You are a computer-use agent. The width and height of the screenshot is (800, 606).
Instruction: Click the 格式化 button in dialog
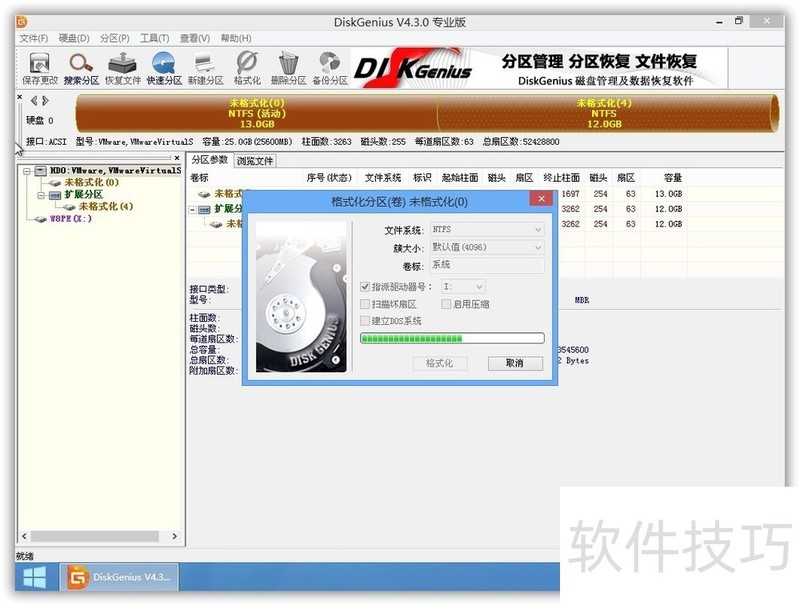(x=439, y=363)
